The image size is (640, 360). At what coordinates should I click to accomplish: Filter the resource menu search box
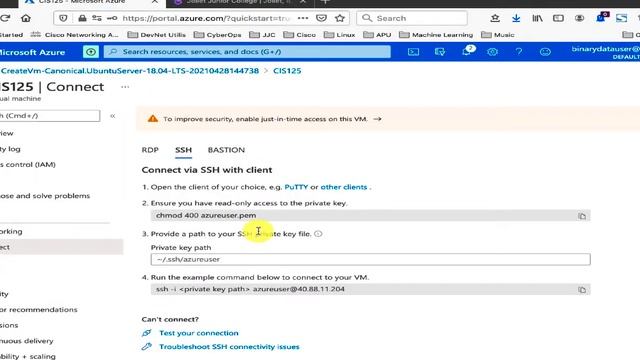(50, 116)
